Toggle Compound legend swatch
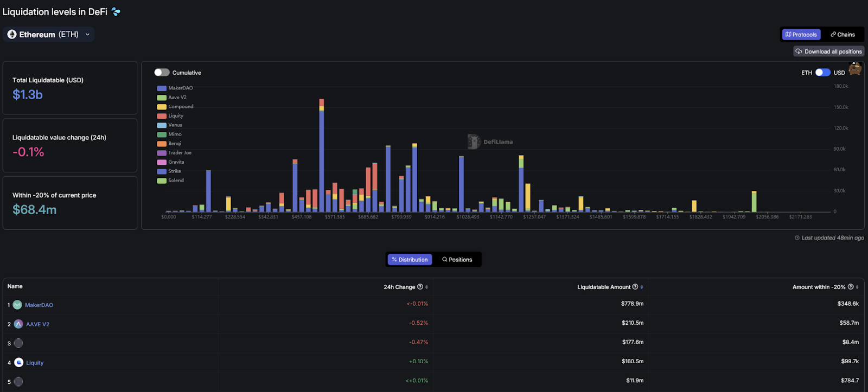This screenshot has width=868, height=392. (162, 106)
